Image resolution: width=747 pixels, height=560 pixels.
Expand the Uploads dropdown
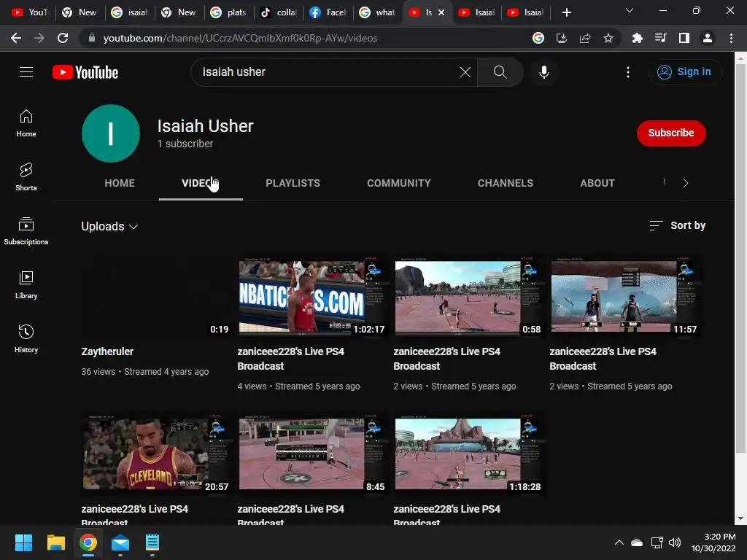109,226
